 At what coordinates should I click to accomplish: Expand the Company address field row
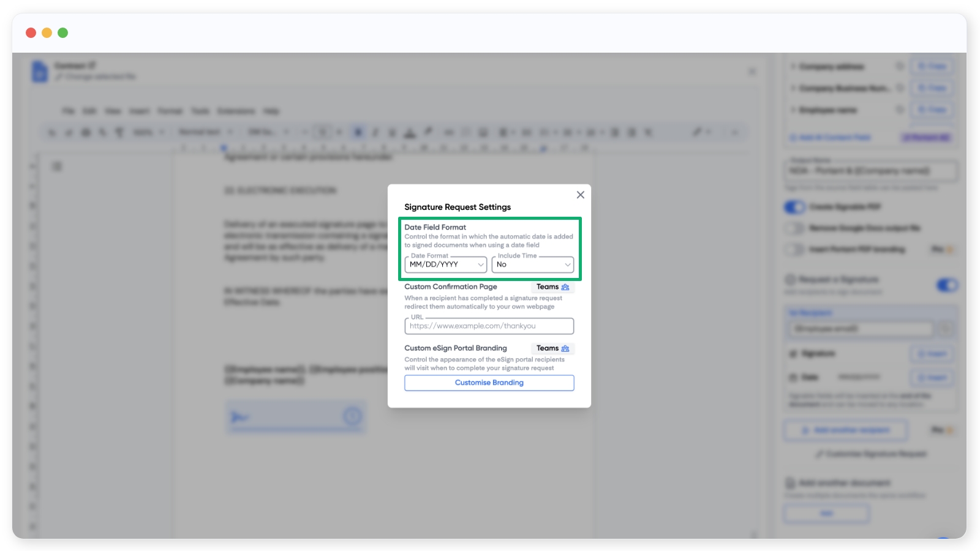pos(793,66)
